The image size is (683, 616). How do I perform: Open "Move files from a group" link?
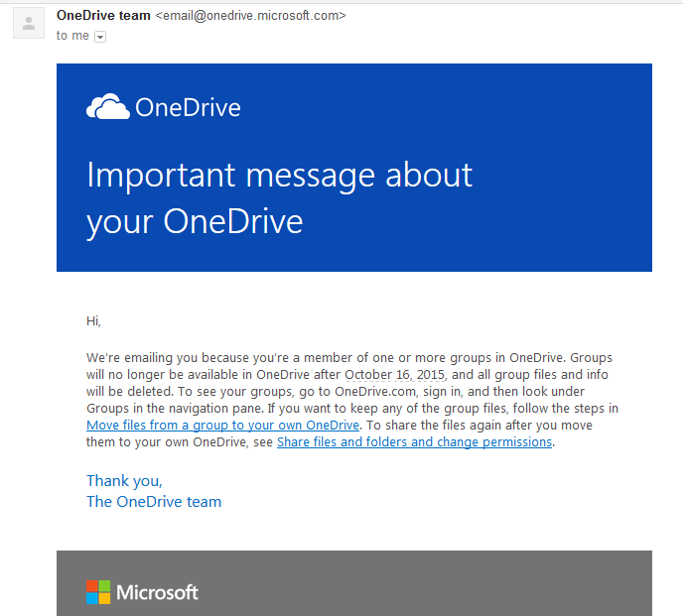(222, 425)
